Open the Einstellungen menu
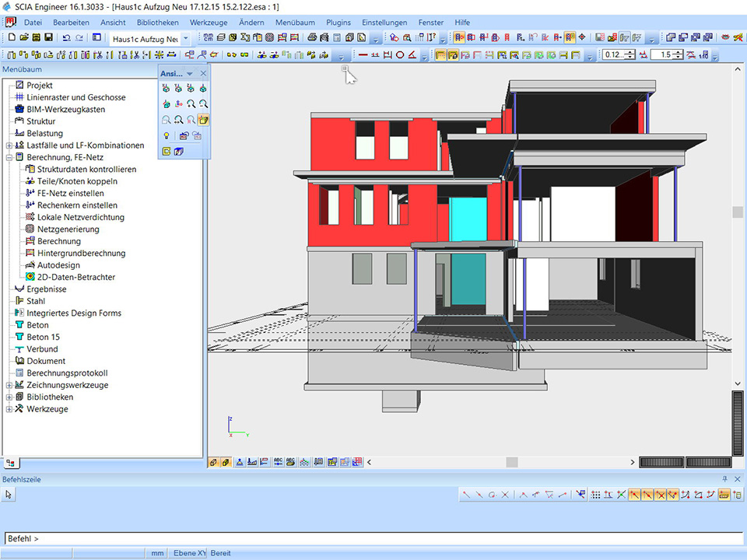 [x=384, y=23]
